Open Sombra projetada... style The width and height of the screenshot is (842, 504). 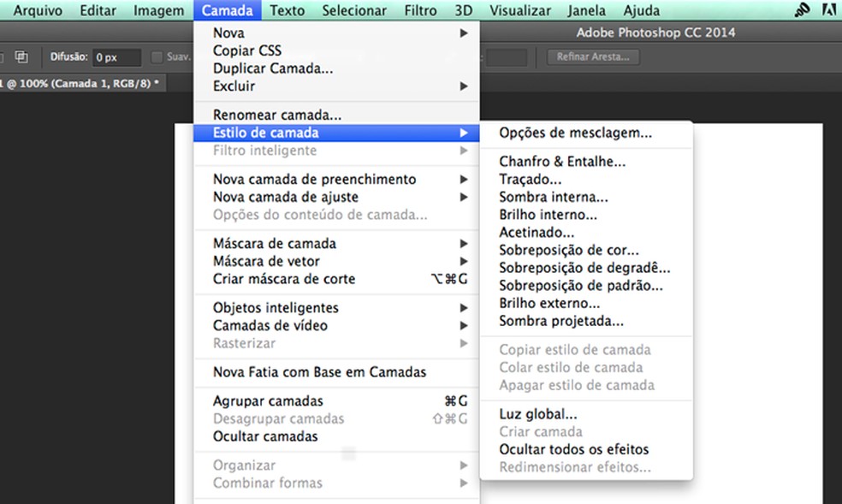click(x=586, y=321)
